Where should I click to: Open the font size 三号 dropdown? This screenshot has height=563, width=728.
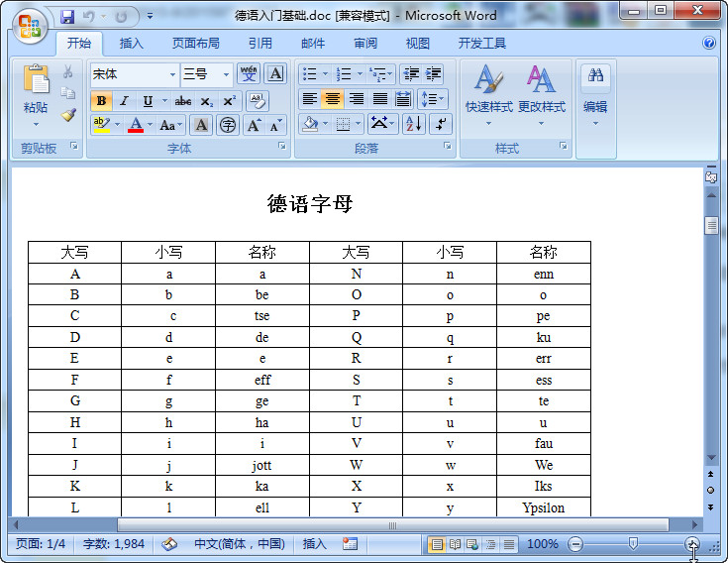226,74
